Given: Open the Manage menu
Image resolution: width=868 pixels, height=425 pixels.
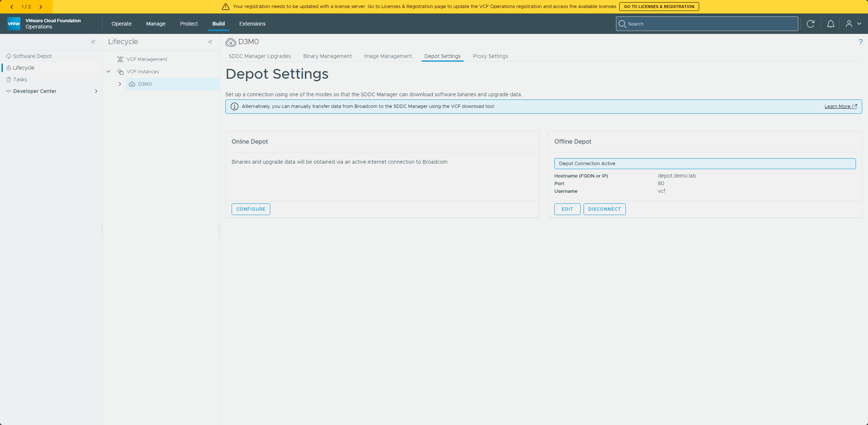Looking at the screenshot, I should (156, 24).
